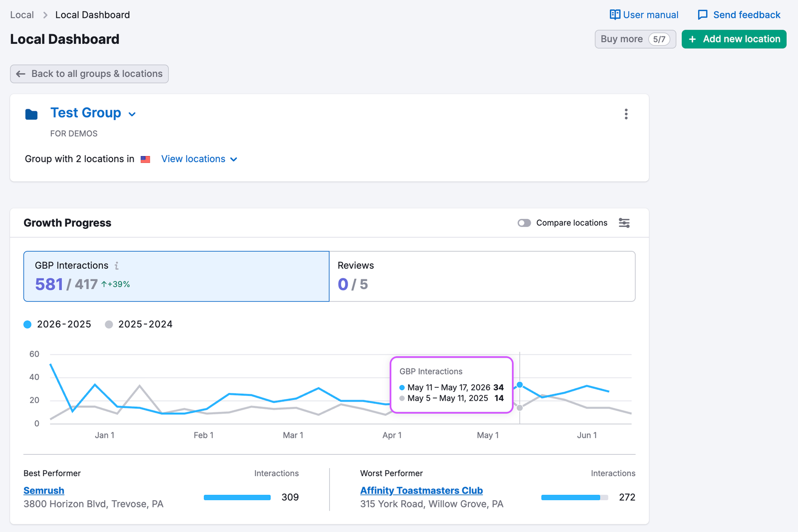Click the 'FOR DEMOS' group description

pos(74,134)
